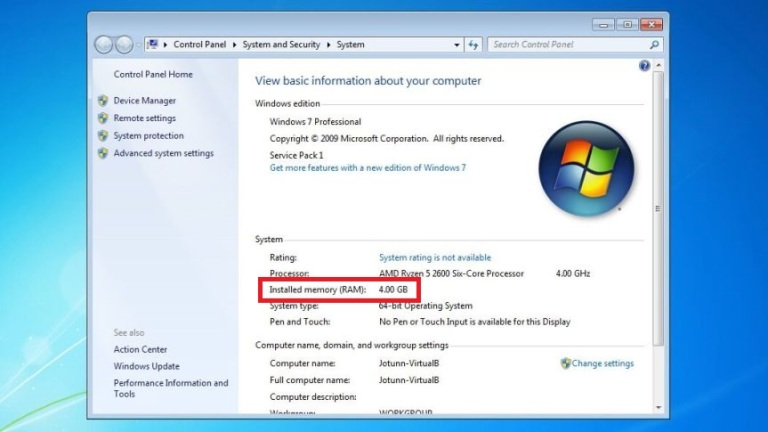768x432 pixels.
Task: Click AMD Ryzen 5 2600 Six-Core Processor text
Action: coord(451,274)
